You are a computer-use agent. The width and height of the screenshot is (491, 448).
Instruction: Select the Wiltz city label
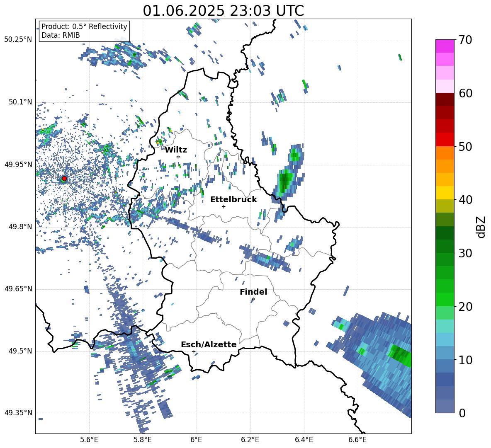coord(176,150)
